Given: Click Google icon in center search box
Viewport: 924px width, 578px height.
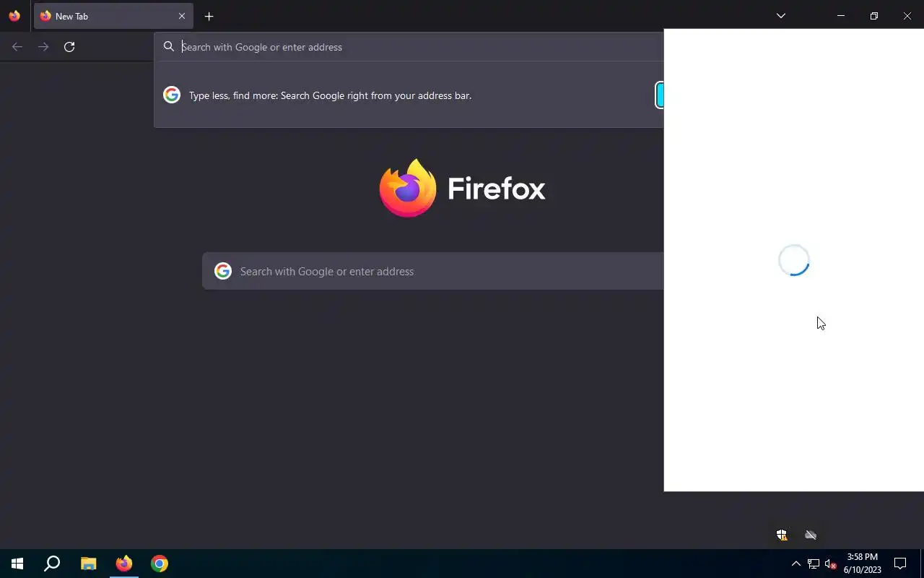Looking at the screenshot, I should click(x=223, y=271).
